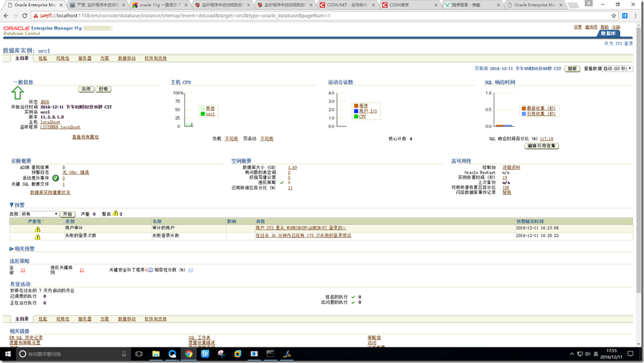The width and height of the screenshot is (644, 363).
Task: Open the 软件和支持 tab in the upper tab row
Action: coord(155,58)
